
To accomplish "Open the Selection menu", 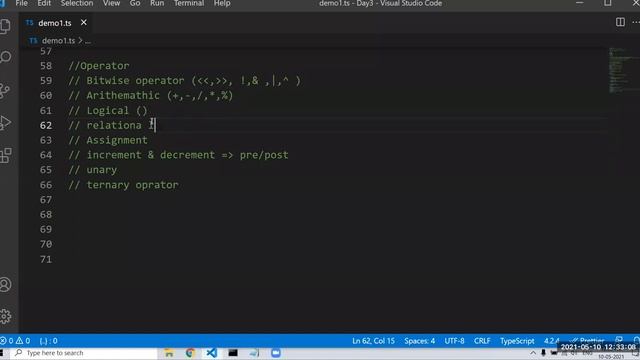I will [77, 3].
